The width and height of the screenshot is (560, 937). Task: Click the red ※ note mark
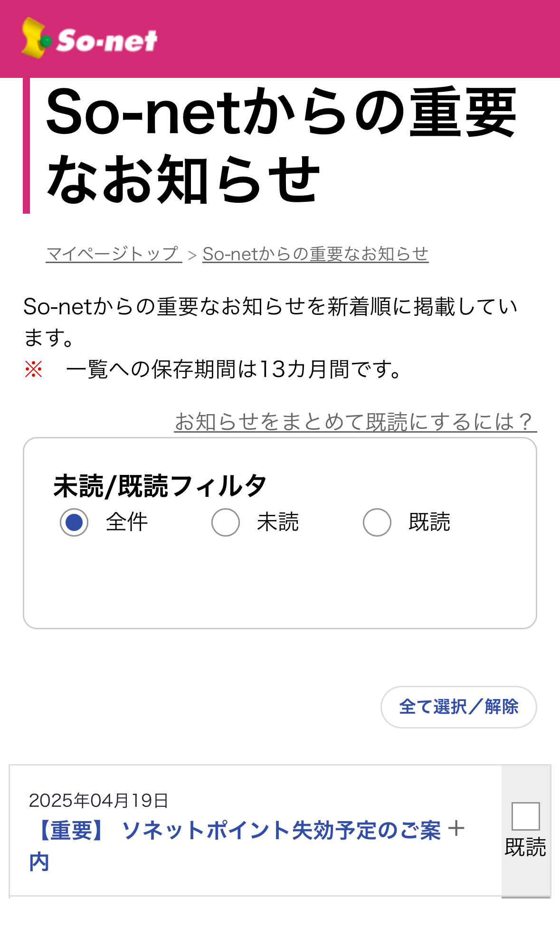pyautogui.click(x=34, y=369)
